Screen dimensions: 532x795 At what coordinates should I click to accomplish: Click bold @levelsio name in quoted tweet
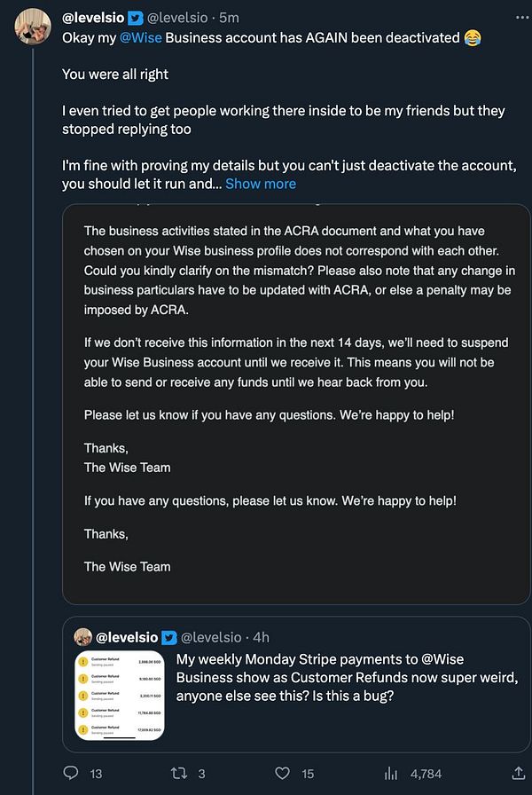(x=127, y=637)
